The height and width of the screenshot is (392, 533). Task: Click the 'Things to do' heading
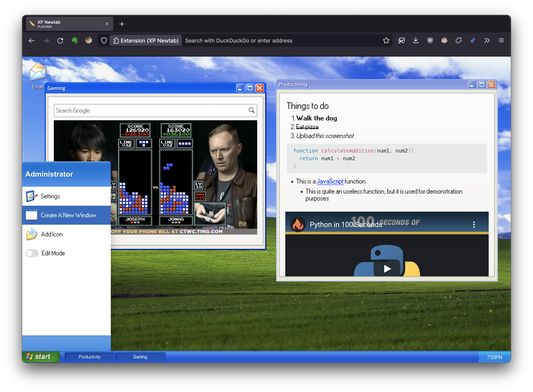coord(308,106)
